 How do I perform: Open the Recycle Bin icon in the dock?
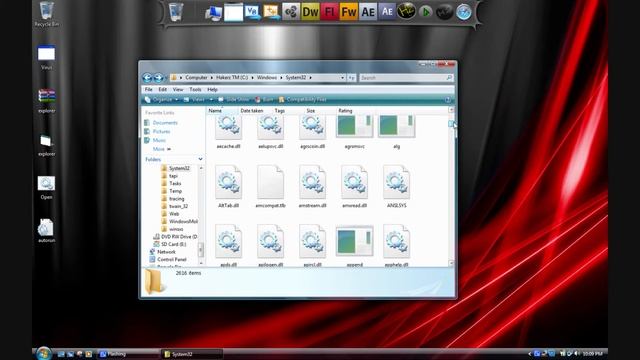176,12
